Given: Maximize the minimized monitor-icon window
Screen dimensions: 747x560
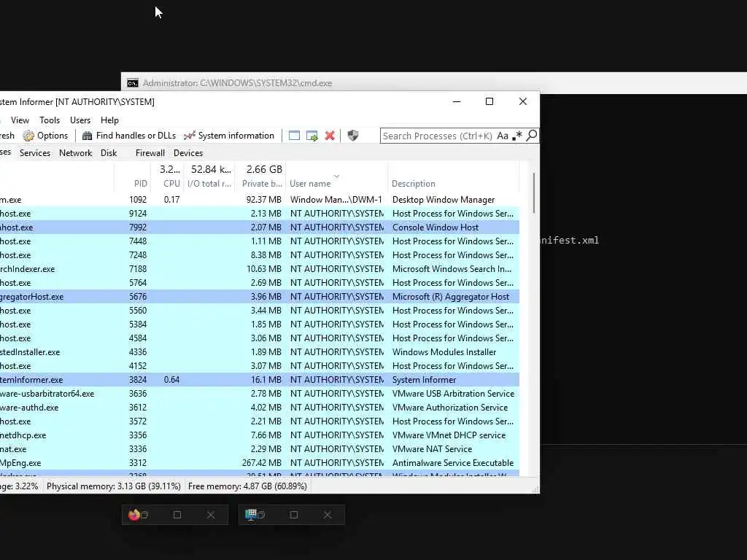Looking at the screenshot, I should coord(294,515).
